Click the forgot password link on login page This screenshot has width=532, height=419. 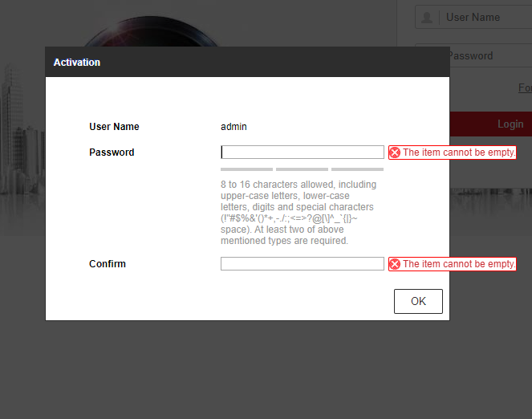click(525, 87)
